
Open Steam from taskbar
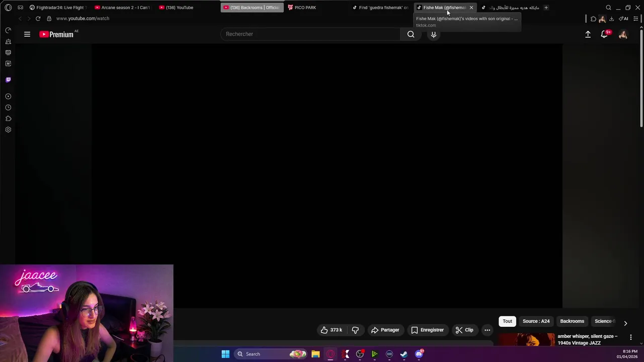pos(404,354)
